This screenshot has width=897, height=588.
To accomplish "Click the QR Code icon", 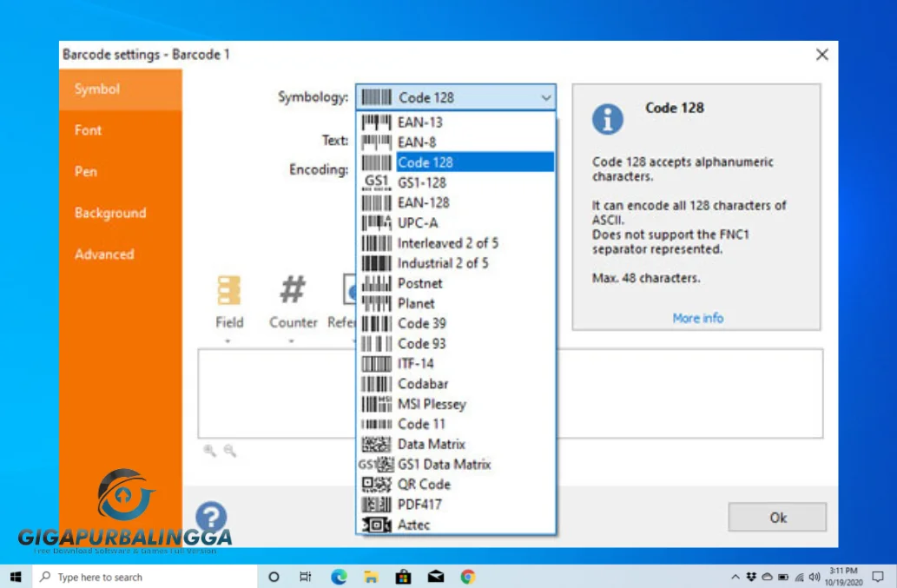I will (376, 485).
